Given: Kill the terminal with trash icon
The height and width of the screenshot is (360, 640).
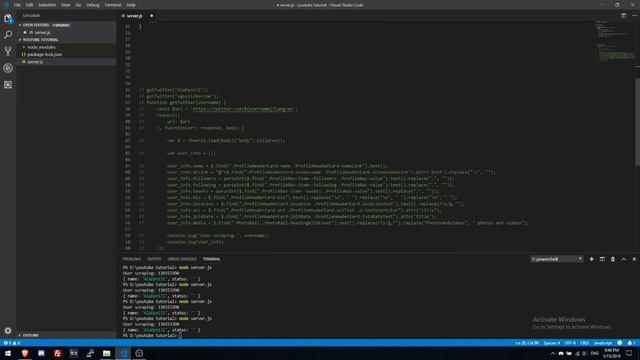Looking at the screenshot, I should [x=613, y=259].
